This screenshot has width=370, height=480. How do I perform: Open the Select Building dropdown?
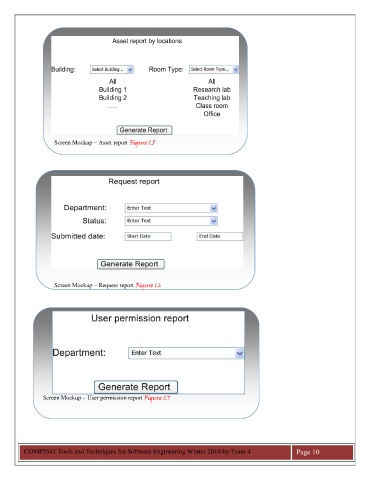(112, 69)
